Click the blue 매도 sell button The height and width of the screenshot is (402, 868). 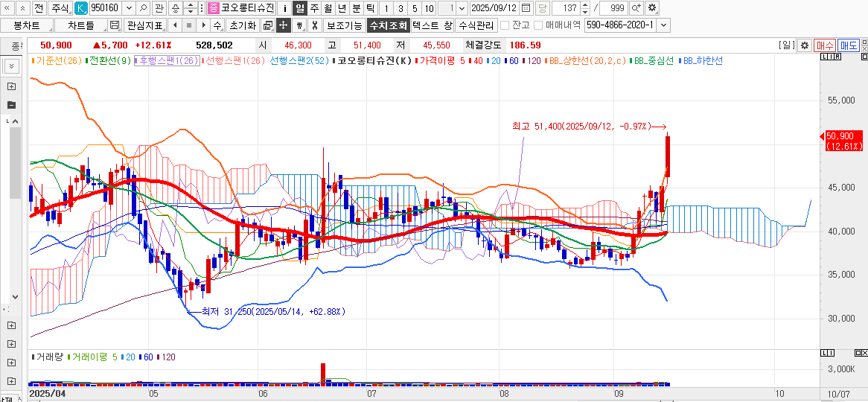tap(848, 45)
